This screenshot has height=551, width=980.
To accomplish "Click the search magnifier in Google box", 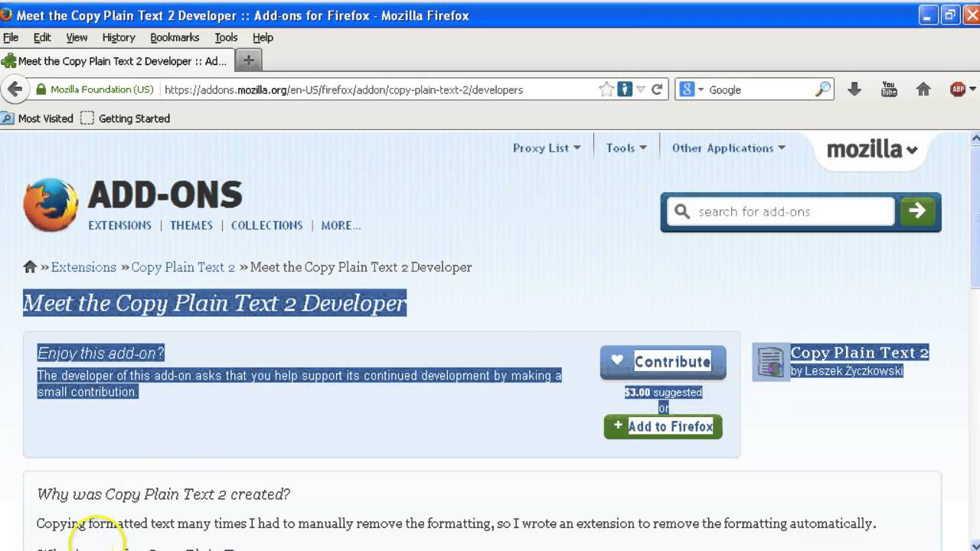I will pyautogui.click(x=823, y=90).
